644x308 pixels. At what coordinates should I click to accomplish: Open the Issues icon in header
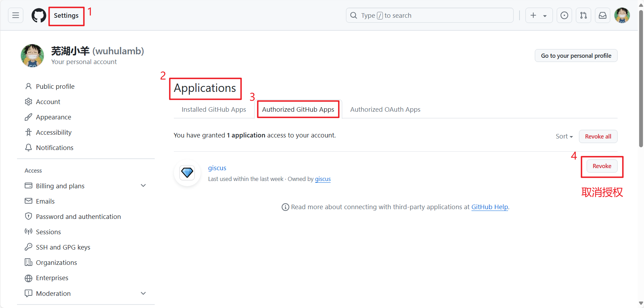pos(564,15)
